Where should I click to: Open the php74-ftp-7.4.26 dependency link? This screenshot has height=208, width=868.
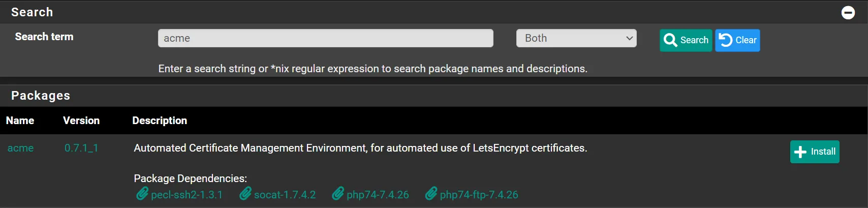click(479, 195)
